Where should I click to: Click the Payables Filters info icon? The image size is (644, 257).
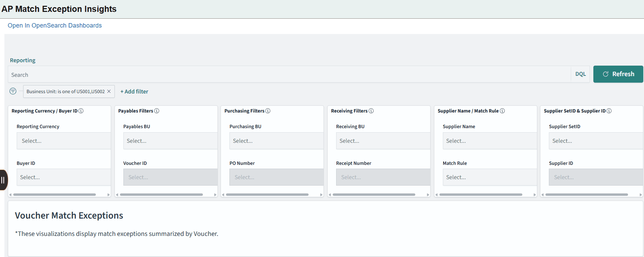(x=157, y=111)
